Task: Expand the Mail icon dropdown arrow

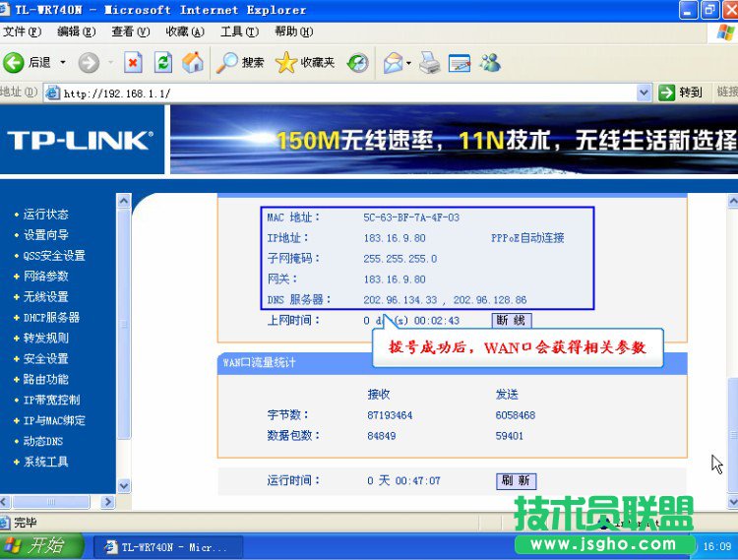Action: pyautogui.click(x=408, y=63)
